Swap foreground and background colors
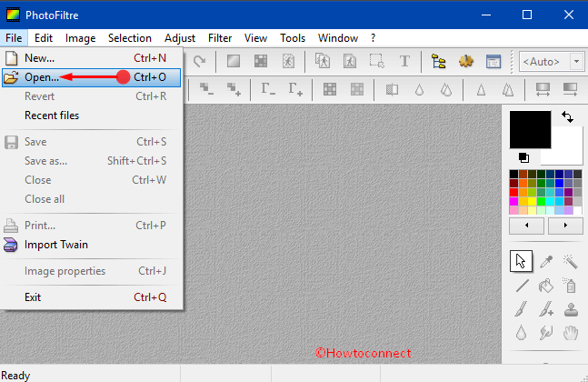The height and width of the screenshot is (382, 588). coord(568,116)
